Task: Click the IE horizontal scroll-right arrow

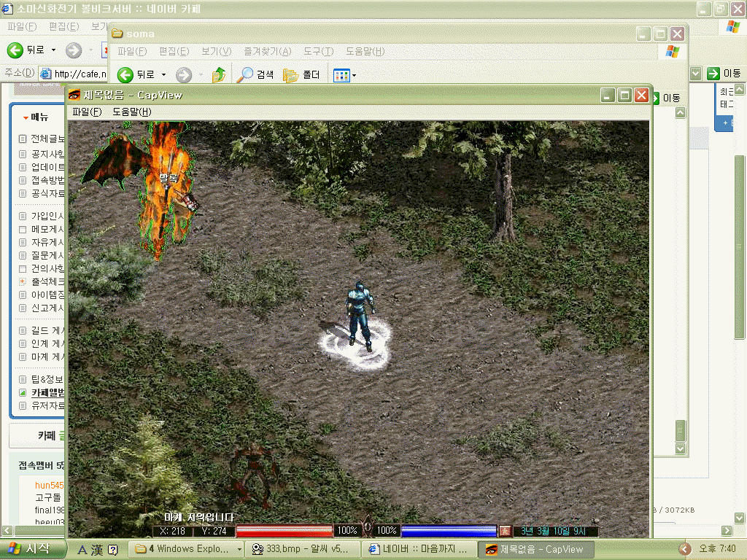Action: coord(727,531)
